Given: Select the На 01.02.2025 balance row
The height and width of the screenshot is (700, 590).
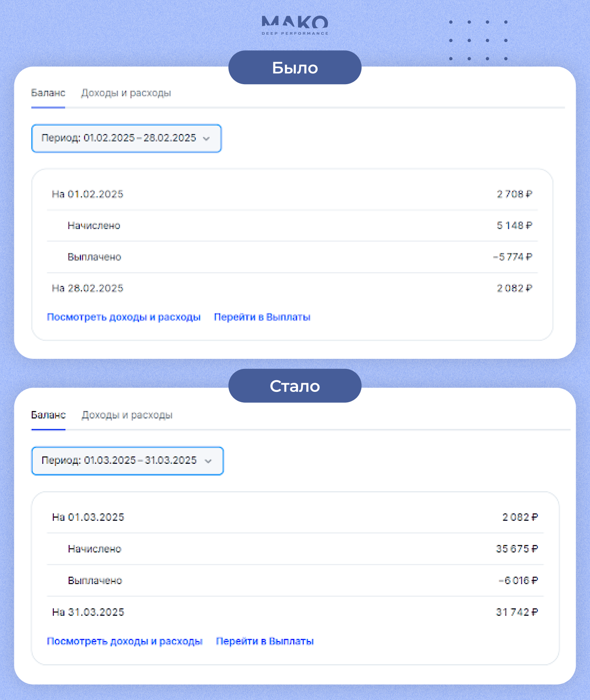Looking at the screenshot, I should [292, 194].
